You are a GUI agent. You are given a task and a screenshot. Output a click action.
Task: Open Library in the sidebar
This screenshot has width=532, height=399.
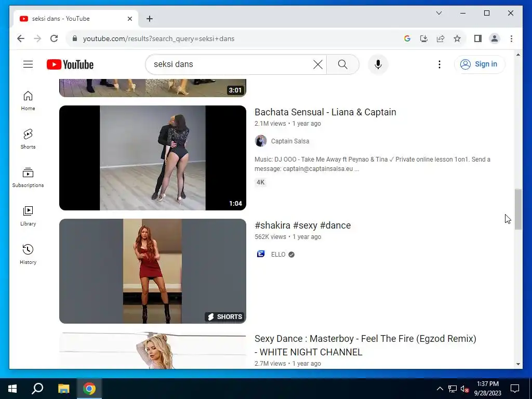[28, 216]
